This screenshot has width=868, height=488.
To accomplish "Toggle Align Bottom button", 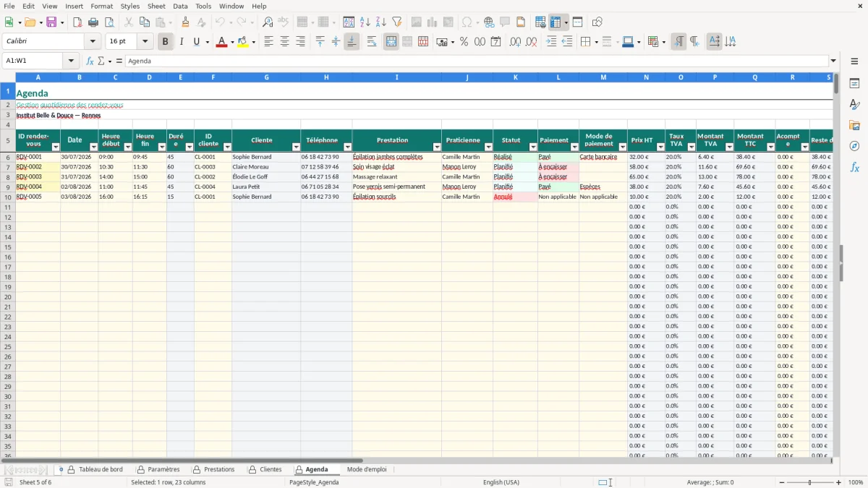I will pos(352,42).
